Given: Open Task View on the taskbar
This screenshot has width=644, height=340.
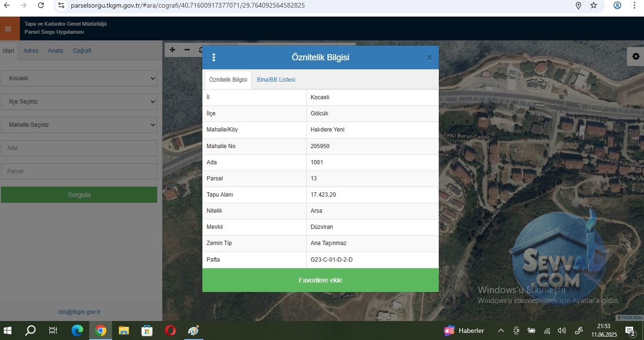Looking at the screenshot, I should 53,331.
